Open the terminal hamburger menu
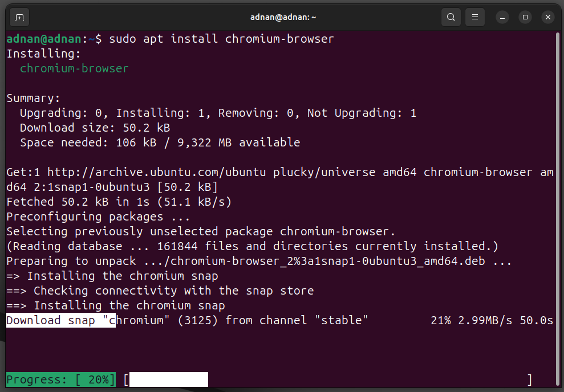Image resolution: width=564 pixels, height=392 pixels. click(x=475, y=17)
